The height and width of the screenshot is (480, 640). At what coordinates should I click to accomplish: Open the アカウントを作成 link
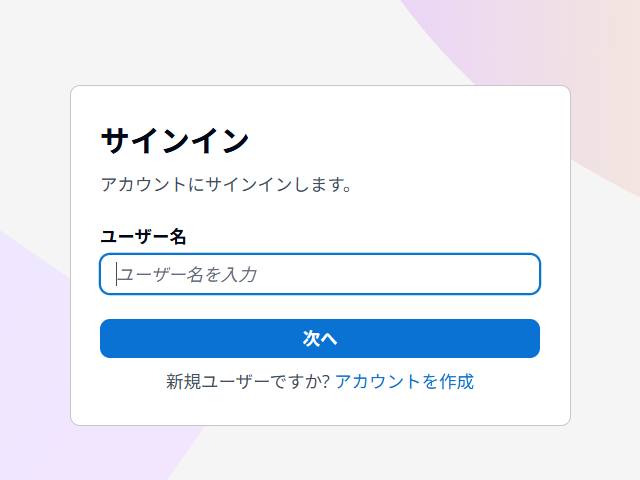(x=404, y=381)
